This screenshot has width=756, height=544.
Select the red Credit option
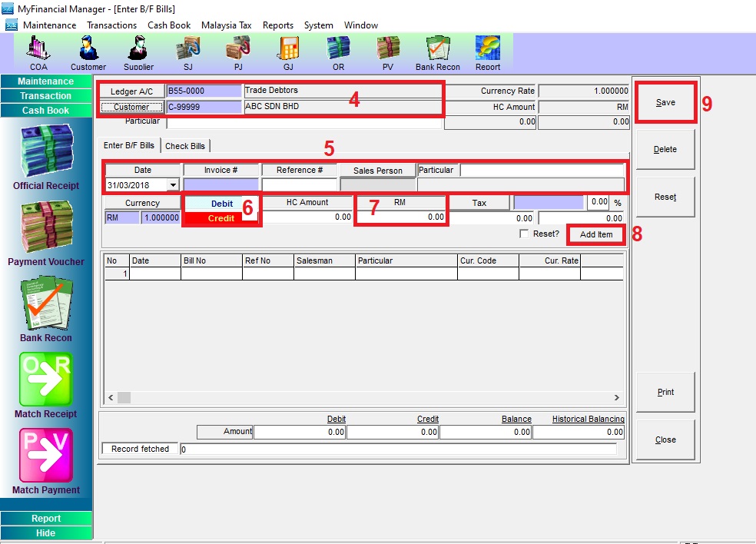coord(221,218)
